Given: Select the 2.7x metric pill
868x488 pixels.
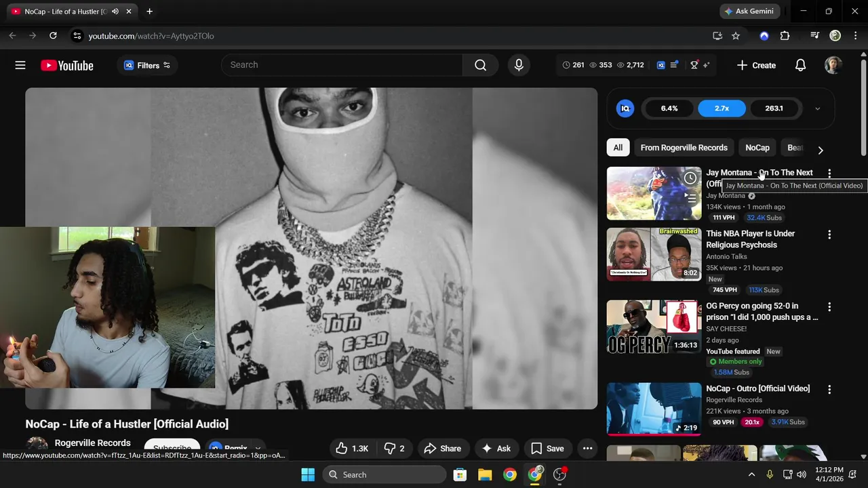Looking at the screenshot, I should point(722,108).
